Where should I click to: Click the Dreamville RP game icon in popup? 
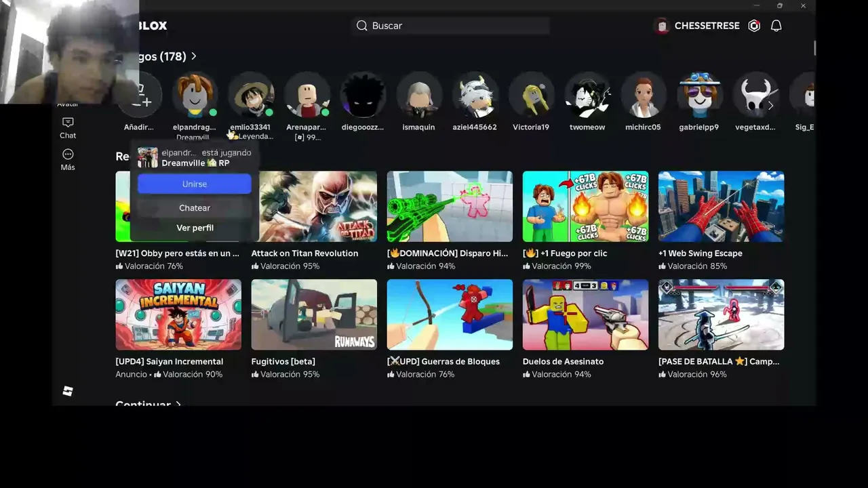[x=148, y=158]
